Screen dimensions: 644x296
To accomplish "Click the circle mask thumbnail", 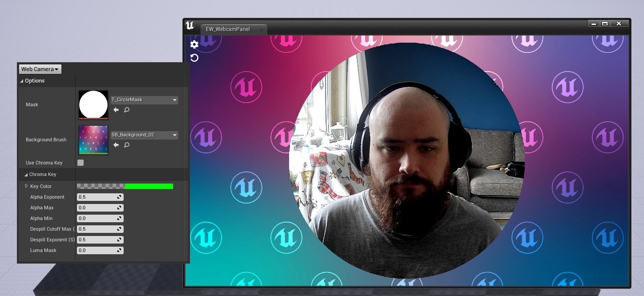I will click(93, 105).
